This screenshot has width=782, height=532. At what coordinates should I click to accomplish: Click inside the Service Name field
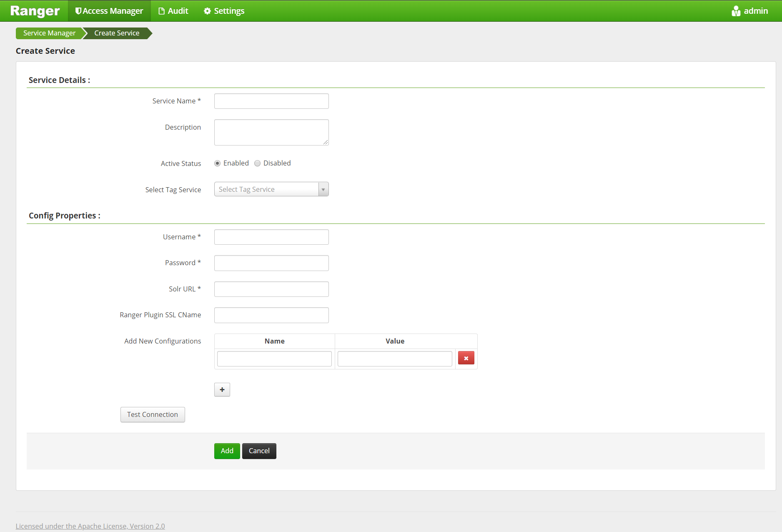pos(271,101)
